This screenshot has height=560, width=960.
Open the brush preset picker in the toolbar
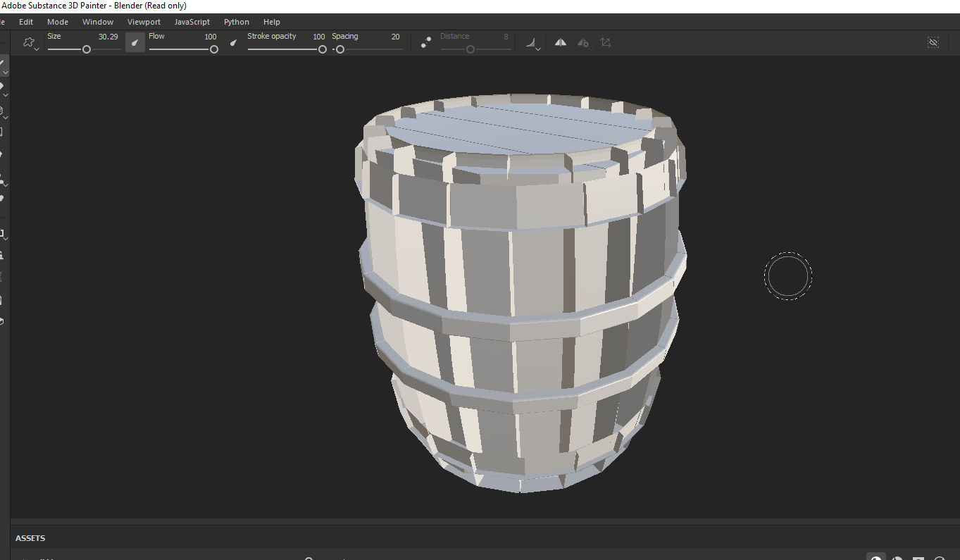pos(30,43)
